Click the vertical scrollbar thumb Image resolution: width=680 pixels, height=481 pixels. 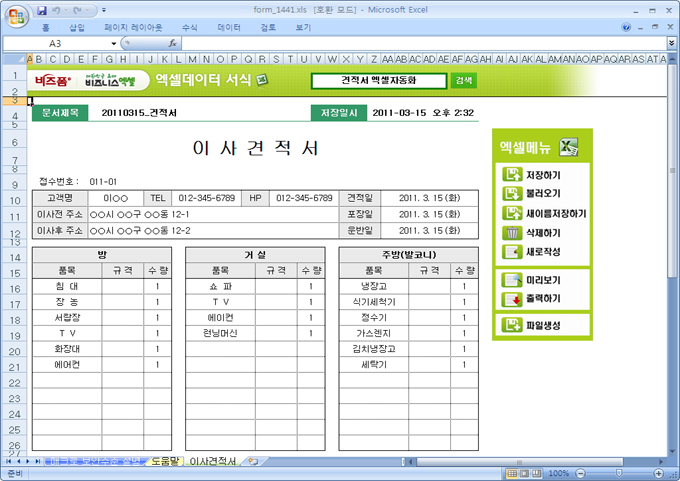(672, 171)
